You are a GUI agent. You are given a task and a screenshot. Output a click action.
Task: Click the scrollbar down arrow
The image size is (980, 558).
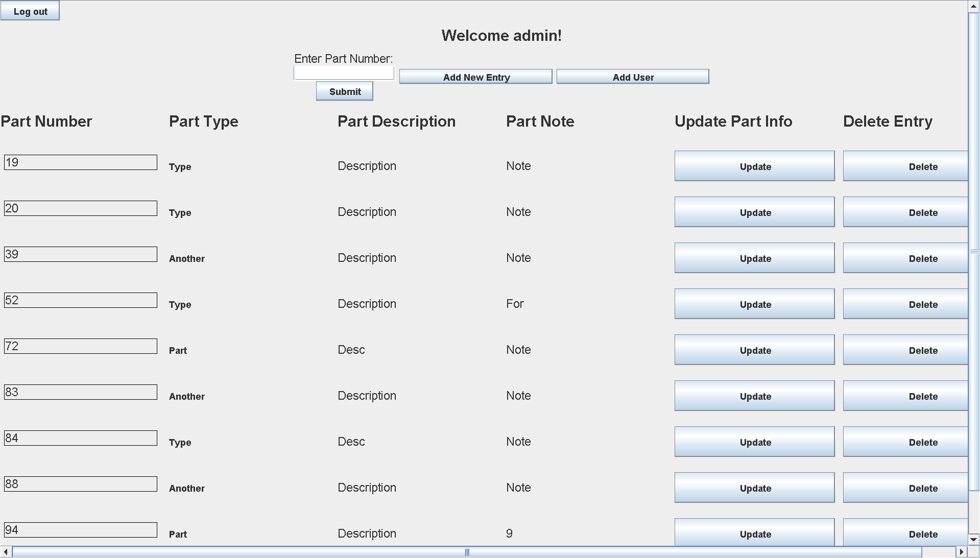973,539
